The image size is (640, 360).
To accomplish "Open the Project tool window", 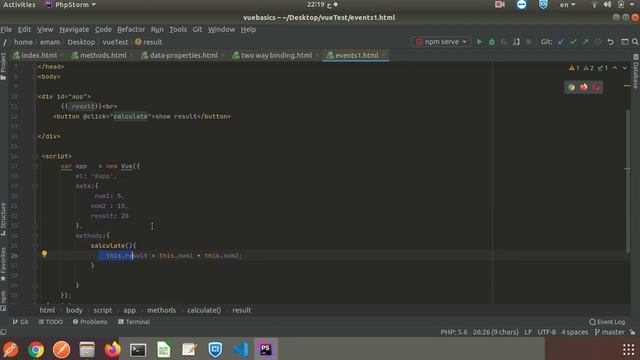I will [3, 66].
